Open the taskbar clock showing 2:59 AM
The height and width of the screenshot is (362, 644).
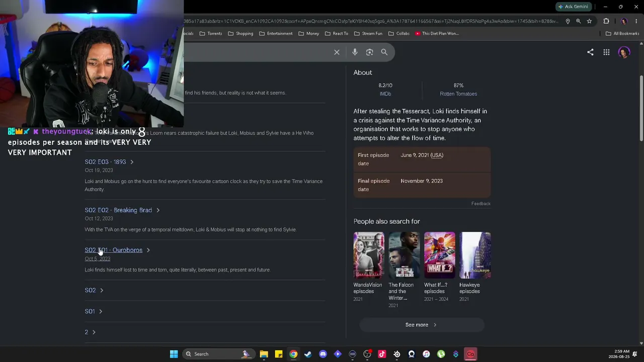(619, 354)
